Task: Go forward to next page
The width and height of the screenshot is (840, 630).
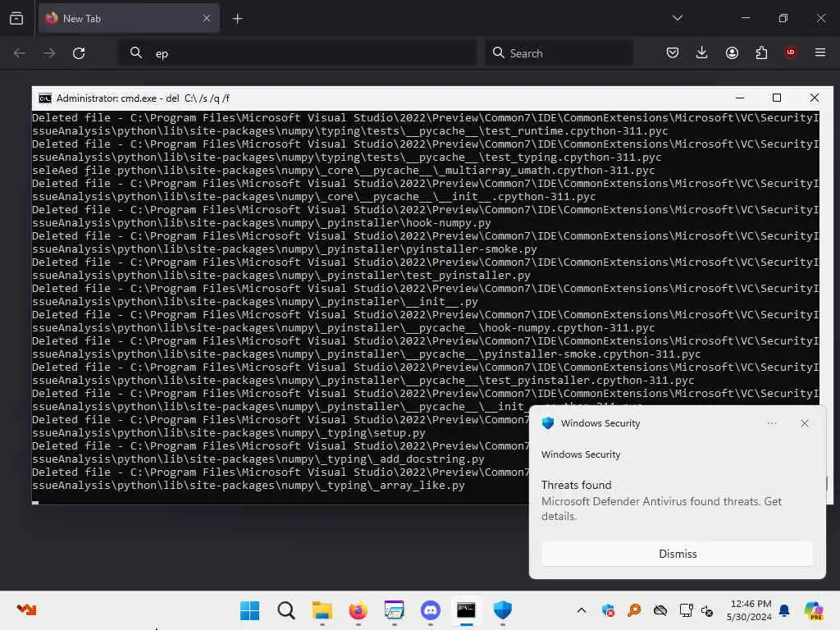Action: 49,53
